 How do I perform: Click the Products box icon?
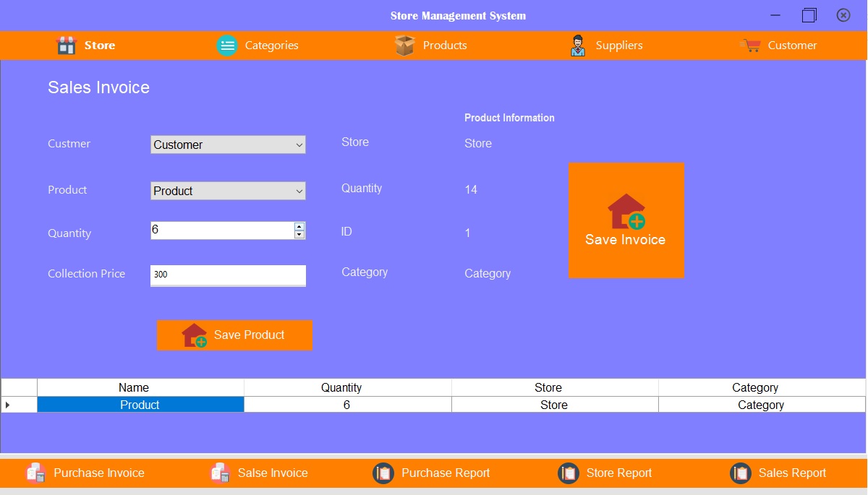point(404,45)
